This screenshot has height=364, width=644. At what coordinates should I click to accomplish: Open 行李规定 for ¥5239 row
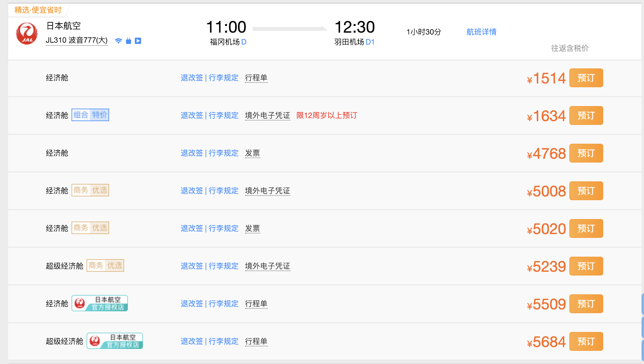click(x=224, y=266)
